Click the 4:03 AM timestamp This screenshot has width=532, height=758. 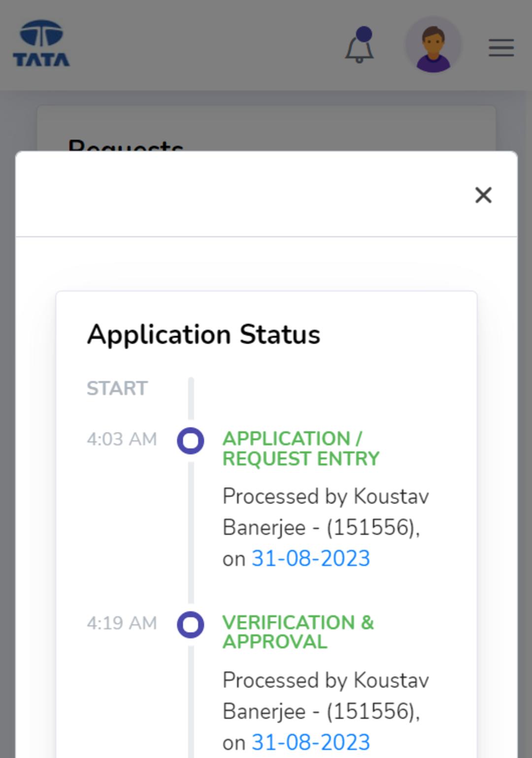(x=122, y=439)
